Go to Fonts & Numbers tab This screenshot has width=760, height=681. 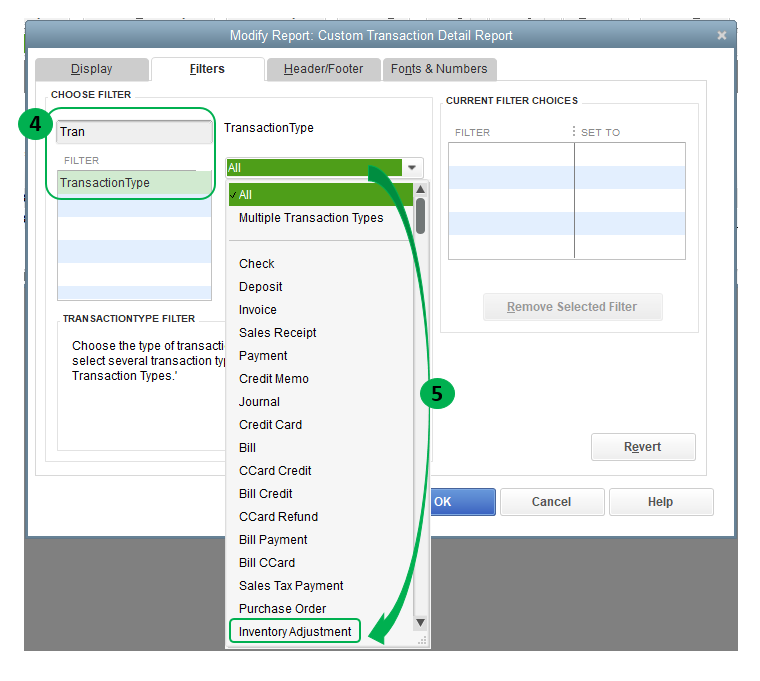pyautogui.click(x=439, y=69)
